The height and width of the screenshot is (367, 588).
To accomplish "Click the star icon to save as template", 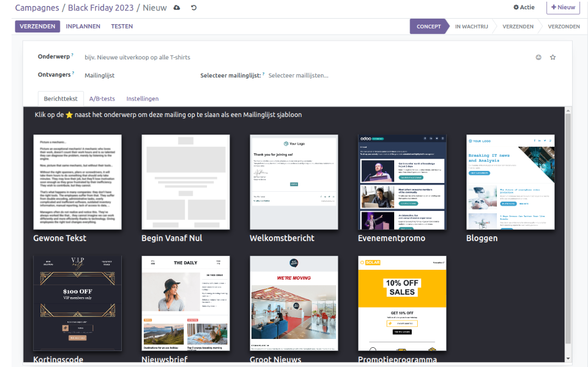I will point(553,58).
